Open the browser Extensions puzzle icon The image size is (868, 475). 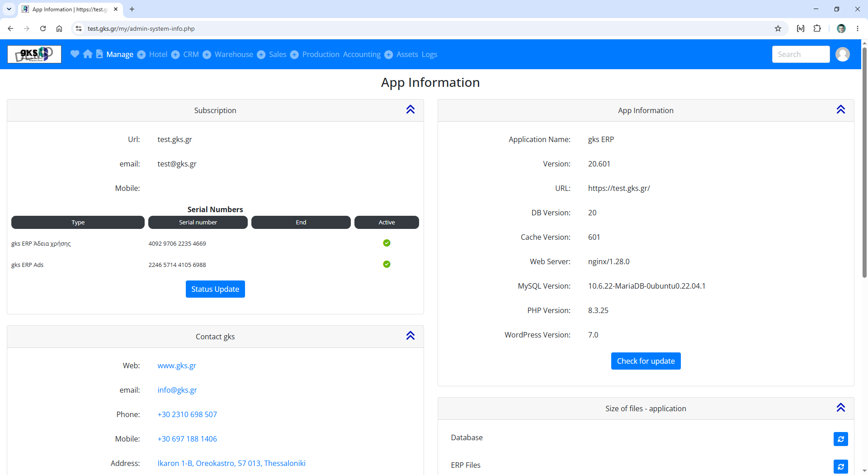click(817, 28)
